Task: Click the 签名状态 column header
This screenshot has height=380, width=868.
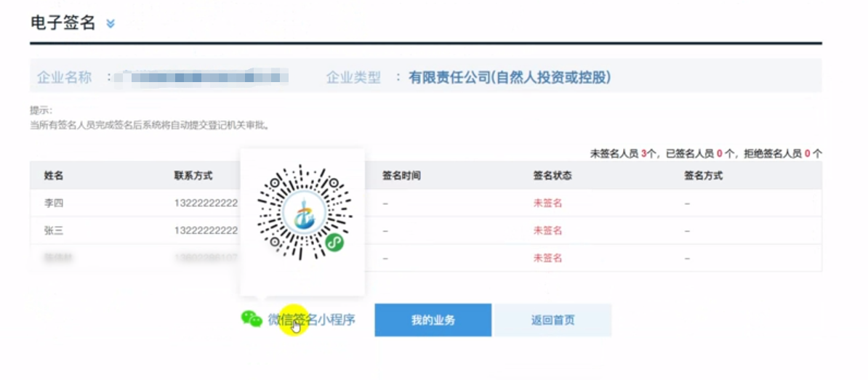Action: 552,176
